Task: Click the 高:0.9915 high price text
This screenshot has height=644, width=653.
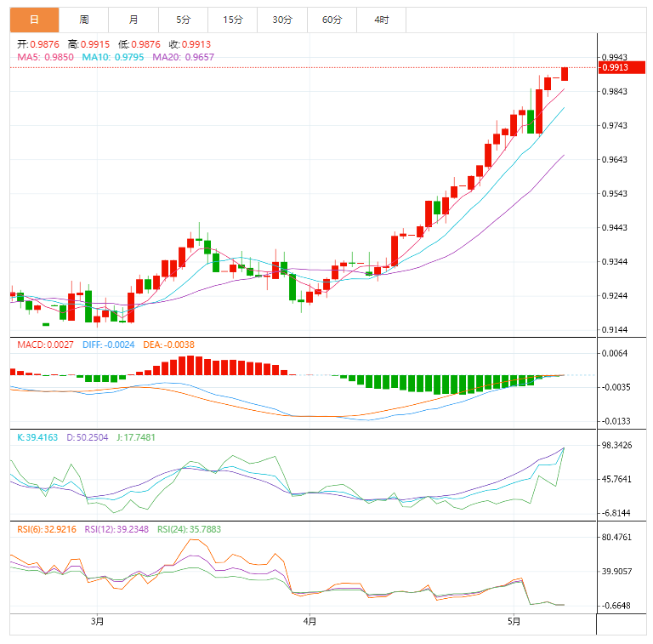Action: [88, 44]
